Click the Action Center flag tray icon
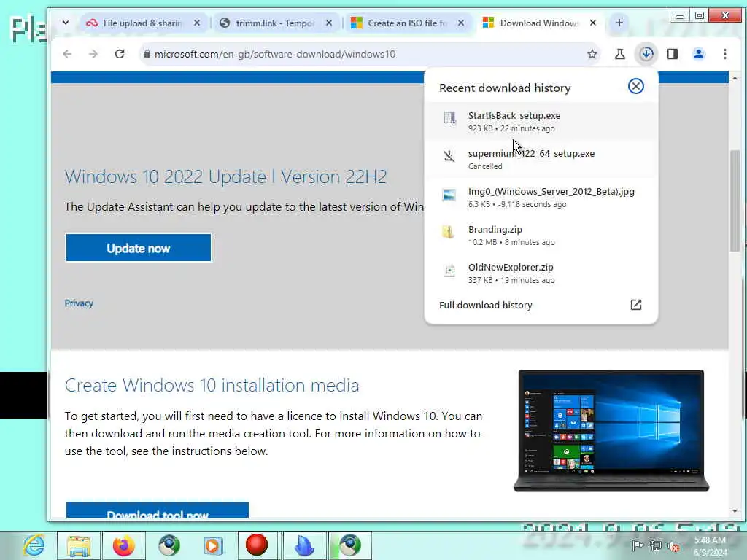 (x=638, y=546)
